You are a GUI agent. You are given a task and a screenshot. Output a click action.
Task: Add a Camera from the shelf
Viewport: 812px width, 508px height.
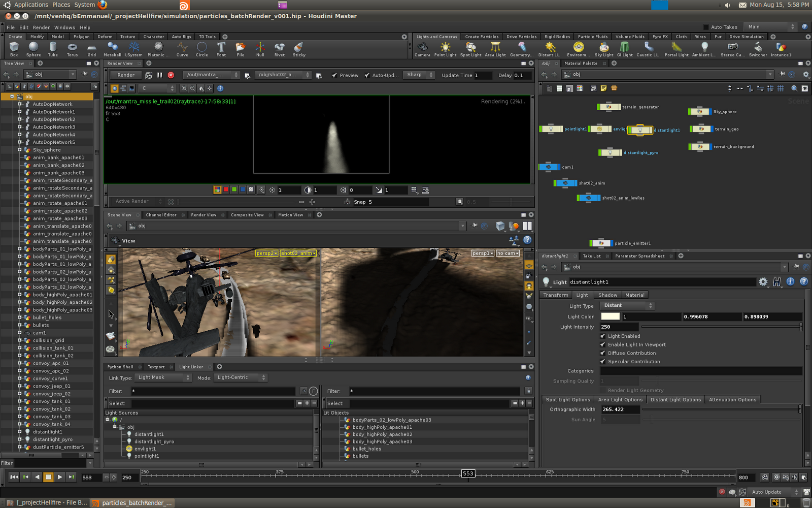(x=422, y=48)
